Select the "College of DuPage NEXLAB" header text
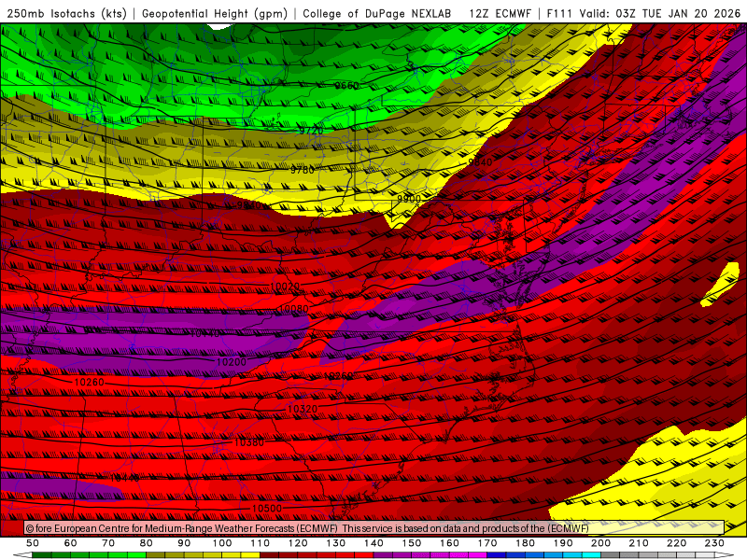The image size is (747, 560). [x=377, y=13]
